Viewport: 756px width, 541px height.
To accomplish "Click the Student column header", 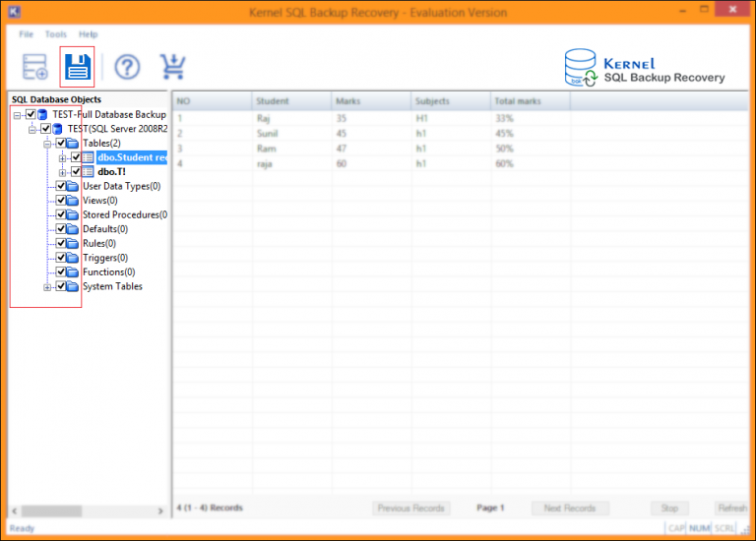I will click(x=291, y=101).
